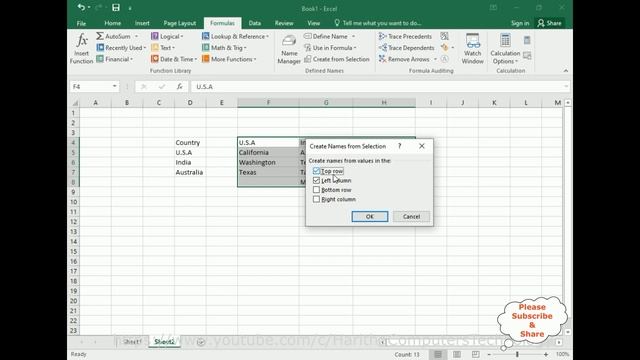Select cell D4 containing Country

coord(190,142)
